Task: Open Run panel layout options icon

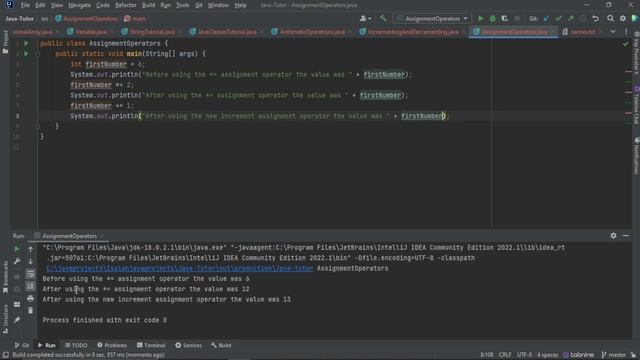Action: point(17,304)
